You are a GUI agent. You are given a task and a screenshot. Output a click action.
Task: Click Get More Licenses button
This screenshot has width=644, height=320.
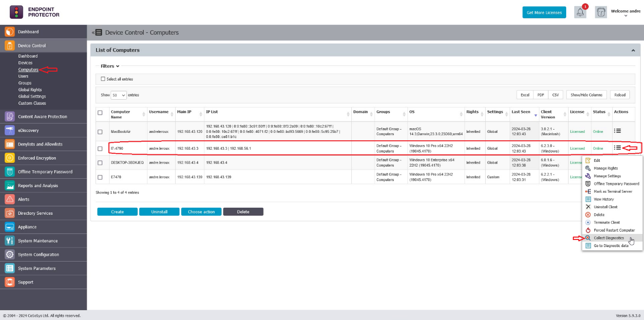tap(544, 13)
